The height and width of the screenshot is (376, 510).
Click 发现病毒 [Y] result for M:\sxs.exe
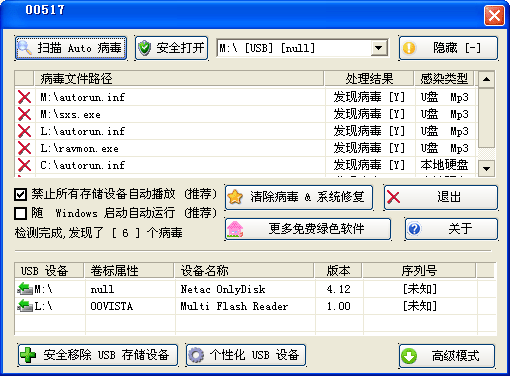(x=369, y=114)
